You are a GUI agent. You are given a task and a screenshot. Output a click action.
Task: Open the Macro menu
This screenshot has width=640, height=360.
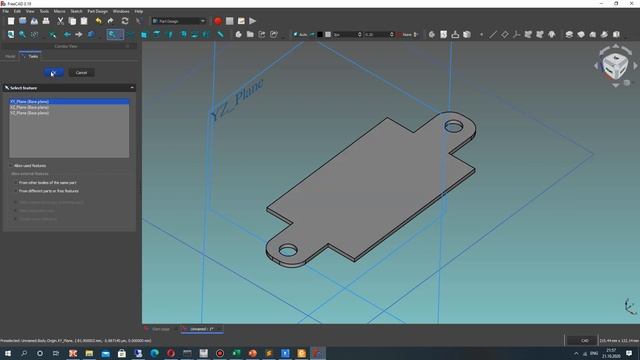pyautogui.click(x=59, y=11)
